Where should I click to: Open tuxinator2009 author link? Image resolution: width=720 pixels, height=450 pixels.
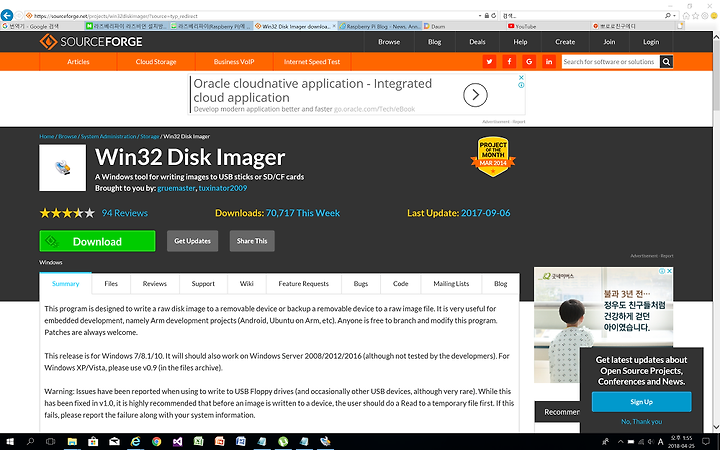223,188
